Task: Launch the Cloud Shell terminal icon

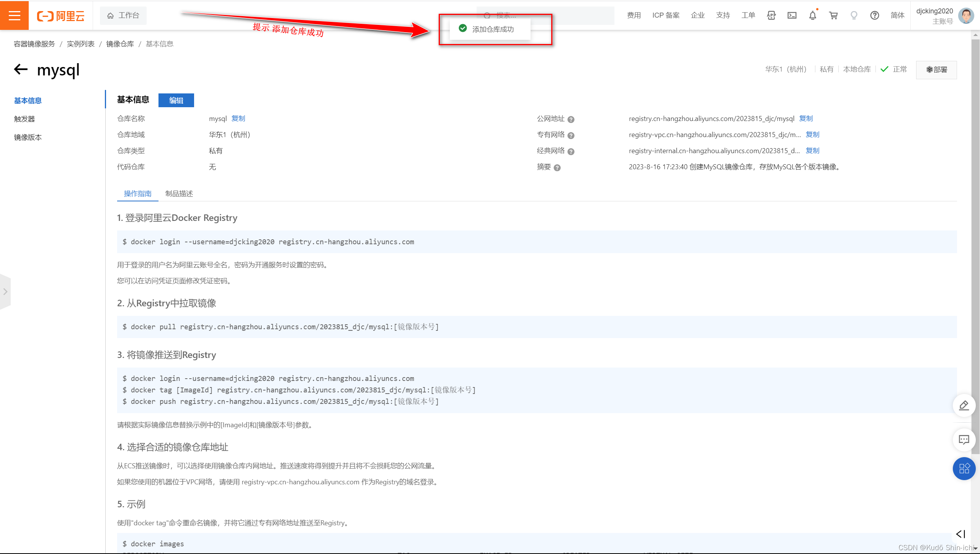Action: pyautogui.click(x=792, y=15)
